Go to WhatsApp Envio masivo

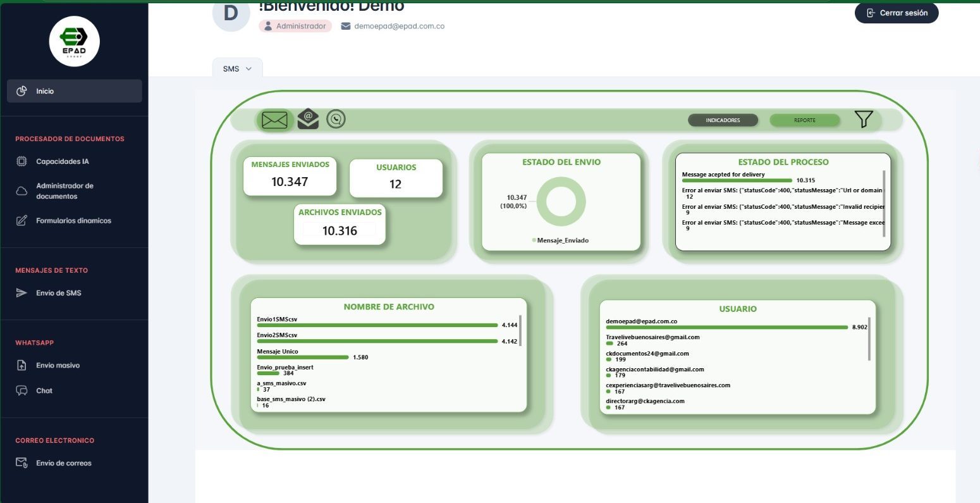(x=58, y=366)
